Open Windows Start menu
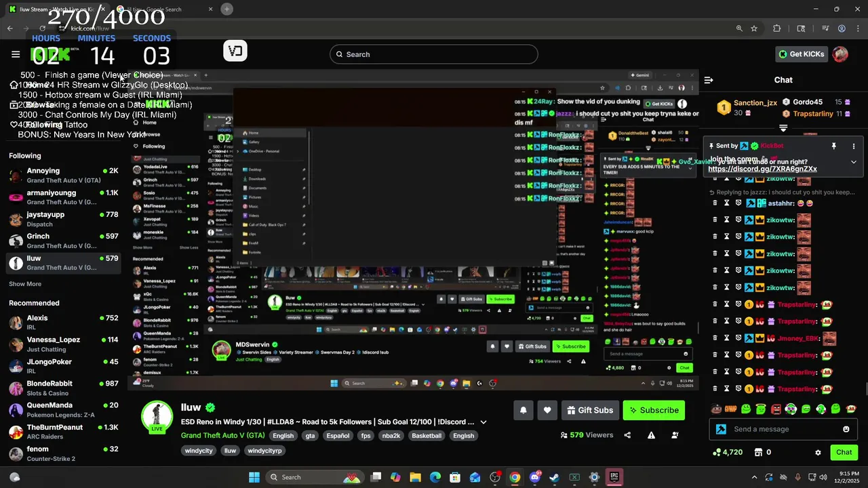Viewport: 868px width, 488px height. (254, 477)
